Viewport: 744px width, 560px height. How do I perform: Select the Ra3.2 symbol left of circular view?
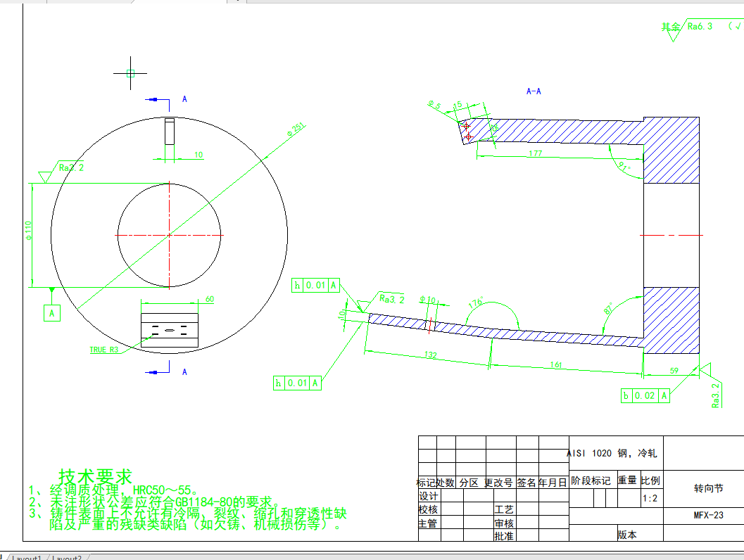[x=71, y=168]
